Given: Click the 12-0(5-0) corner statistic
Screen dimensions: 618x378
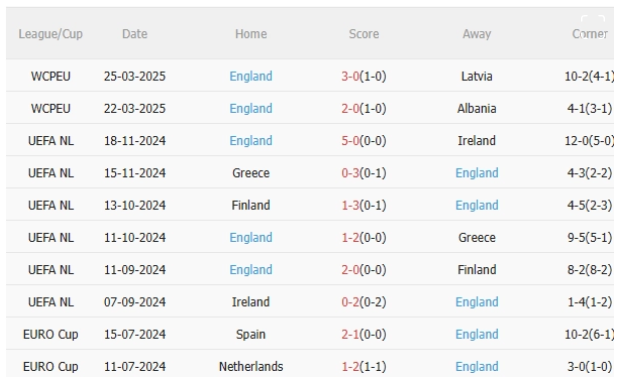Looking at the screenshot, I should tap(590, 141).
